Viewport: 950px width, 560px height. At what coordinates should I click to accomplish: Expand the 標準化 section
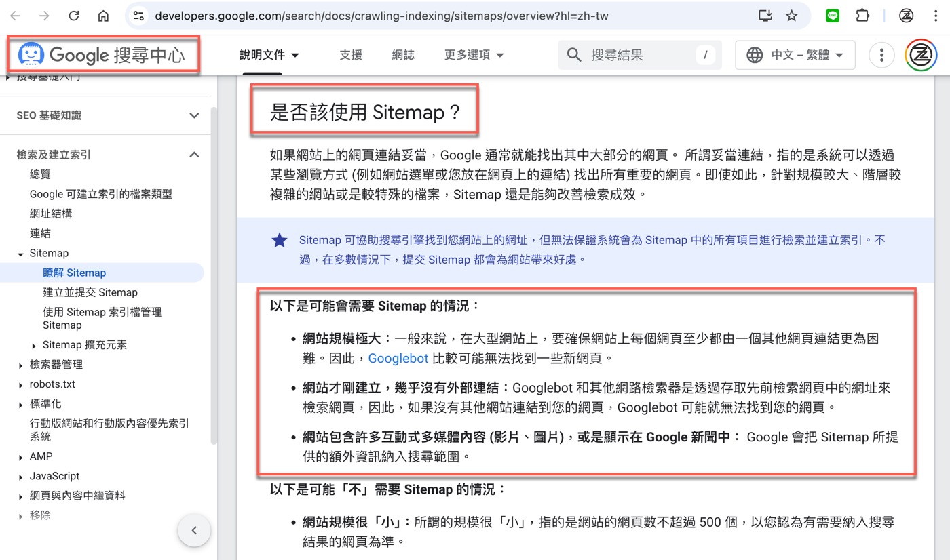[x=21, y=405]
